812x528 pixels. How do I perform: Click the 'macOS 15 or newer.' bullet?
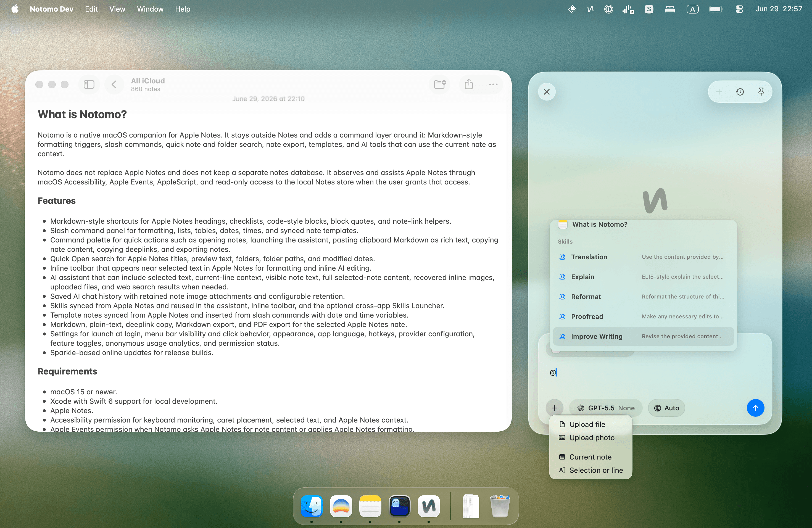coord(84,392)
